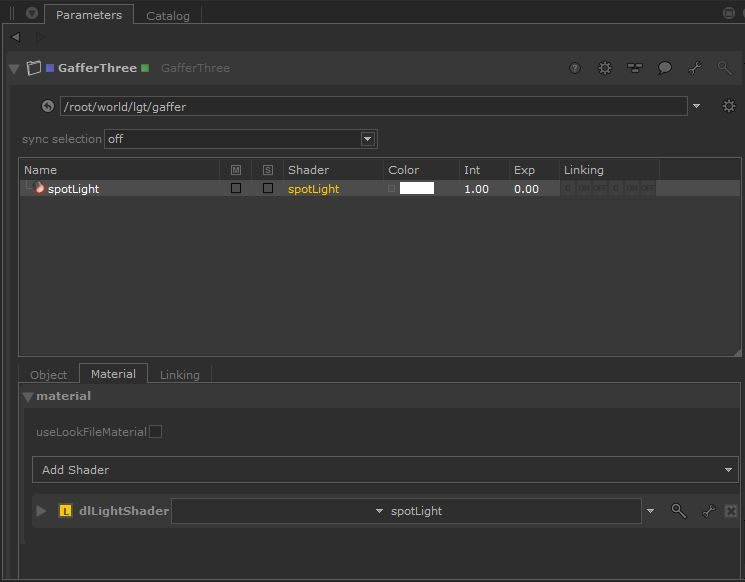
Task: Collapse the material section
Action: click(x=28, y=397)
